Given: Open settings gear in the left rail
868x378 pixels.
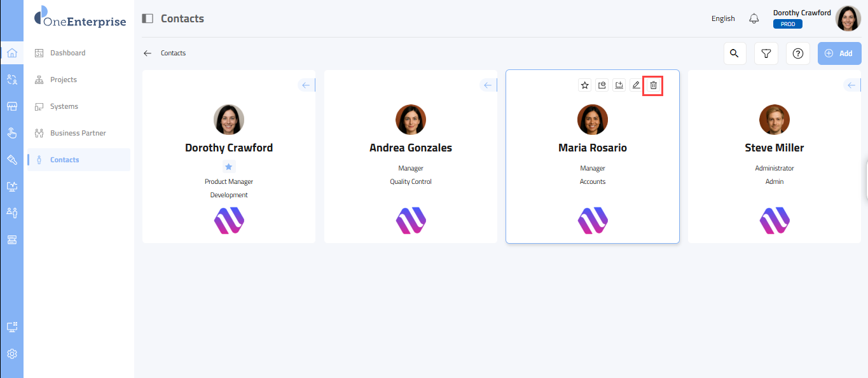Looking at the screenshot, I should click(11, 354).
